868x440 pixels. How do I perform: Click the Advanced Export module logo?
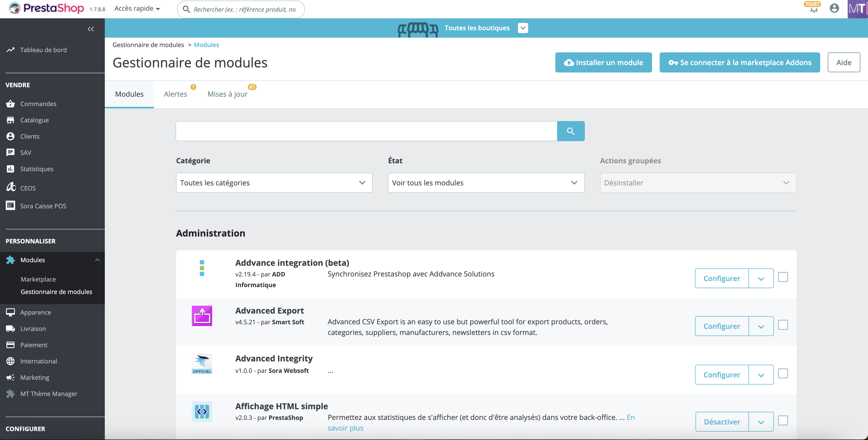202,316
